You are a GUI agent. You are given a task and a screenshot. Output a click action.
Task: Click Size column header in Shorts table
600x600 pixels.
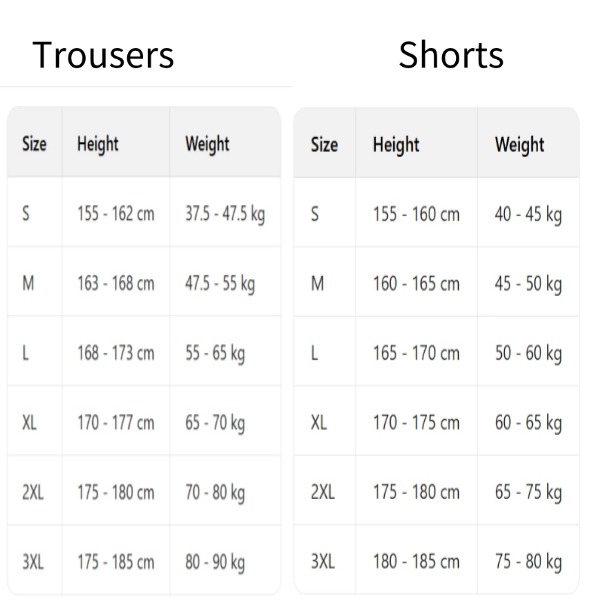[x=324, y=145]
